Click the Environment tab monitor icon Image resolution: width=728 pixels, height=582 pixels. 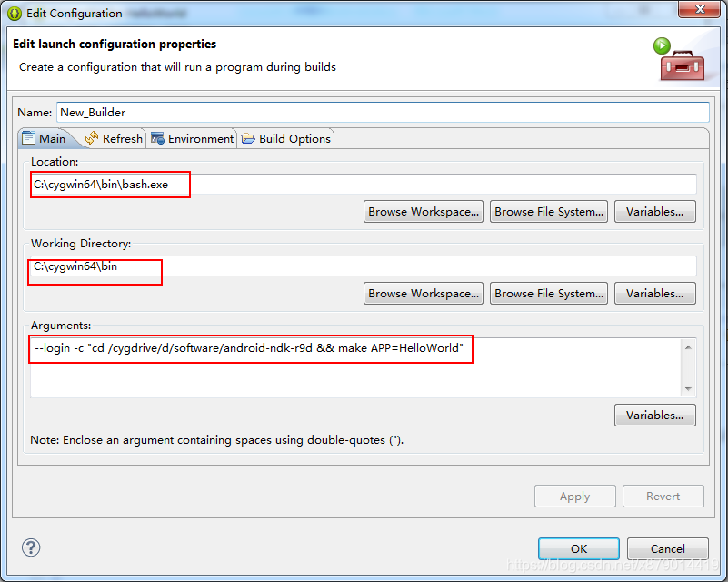click(157, 138)
